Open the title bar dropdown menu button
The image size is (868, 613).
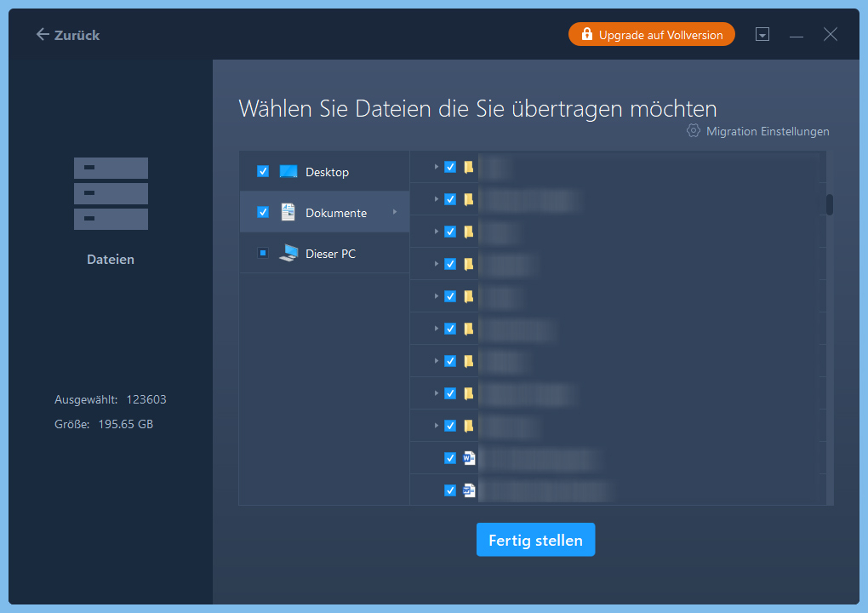pos(762,35)
